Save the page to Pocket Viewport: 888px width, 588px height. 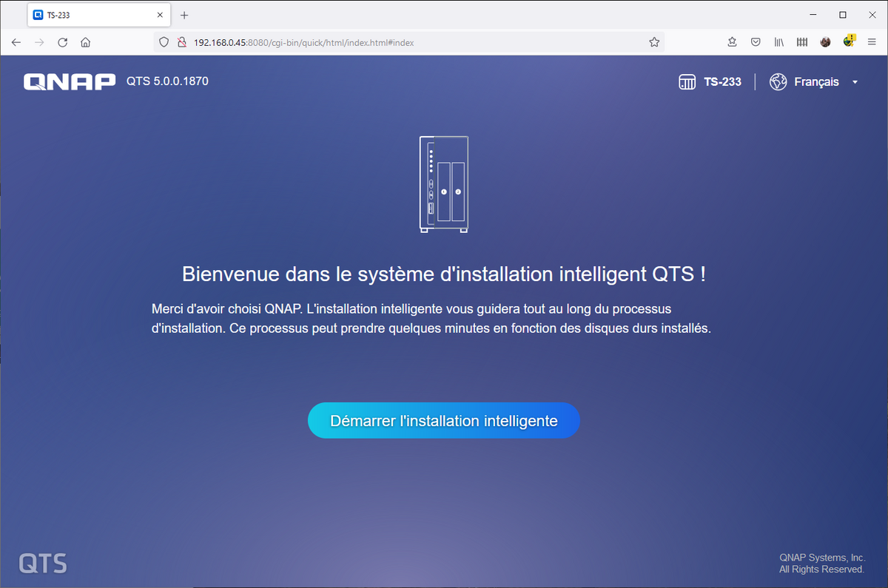pos(756,42)
